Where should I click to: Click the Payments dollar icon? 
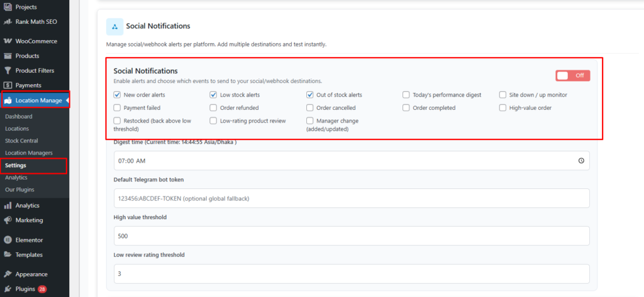(8, 85)
